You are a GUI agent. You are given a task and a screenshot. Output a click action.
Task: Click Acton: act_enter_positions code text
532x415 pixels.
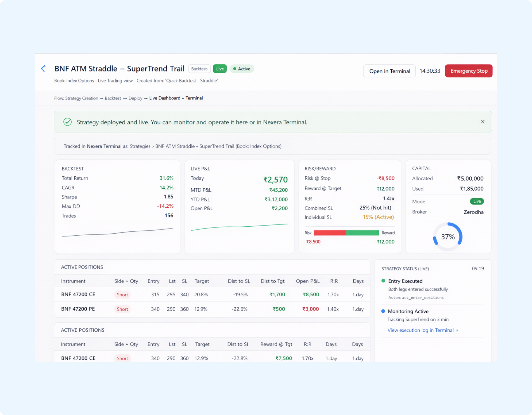(416, 298)
